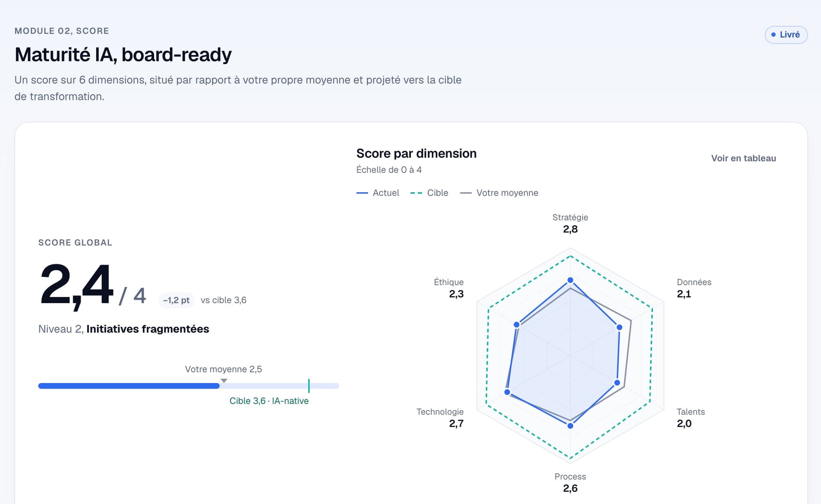
Task: Click the 'Talents' axis label
Action: [x=691, y=412]
